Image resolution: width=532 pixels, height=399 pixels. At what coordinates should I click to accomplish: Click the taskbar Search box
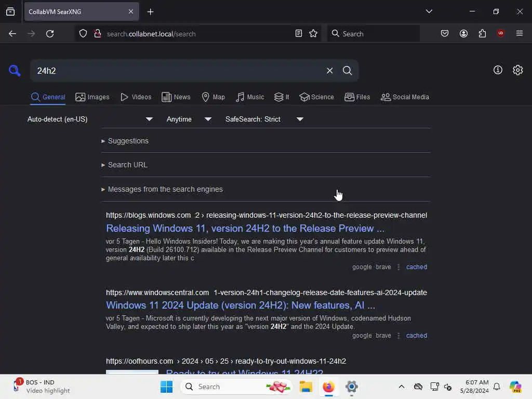(236, 387)
